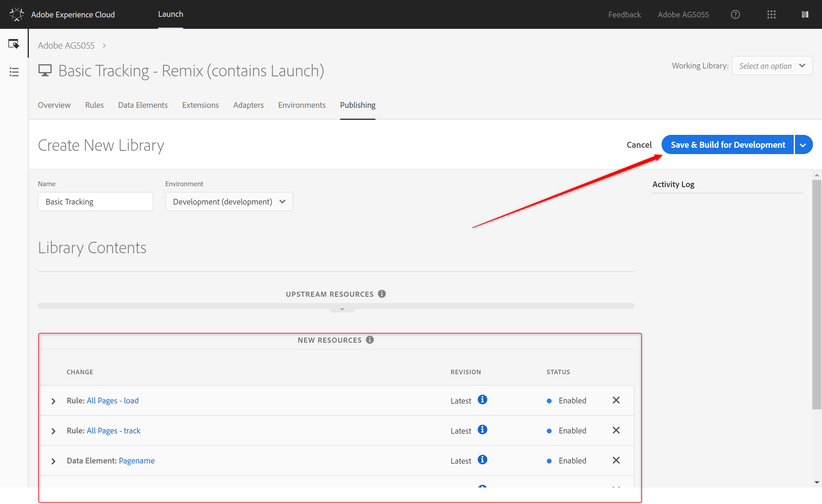The width and height of the screenshot is (822, 504).
Task: Switch to the Extensions tab
Action: [200, 105]
